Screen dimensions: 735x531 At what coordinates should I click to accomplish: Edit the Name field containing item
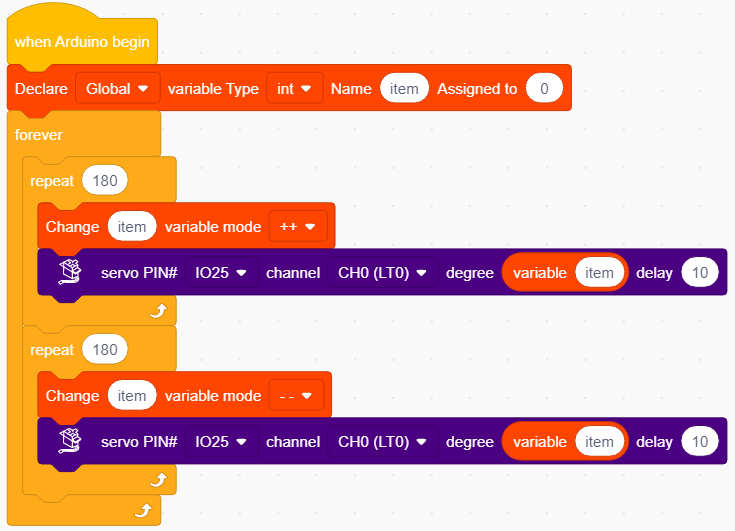tap(404, 88)
